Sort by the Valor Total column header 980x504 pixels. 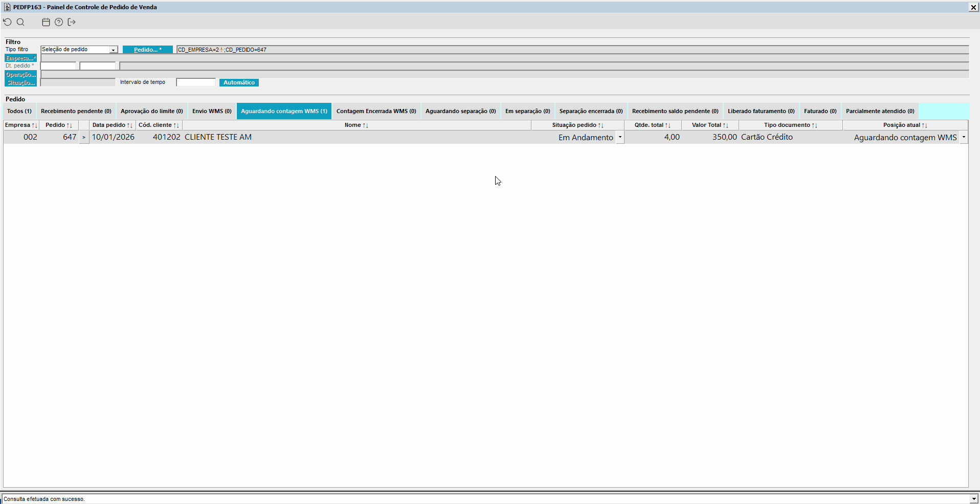click(710, 125)
